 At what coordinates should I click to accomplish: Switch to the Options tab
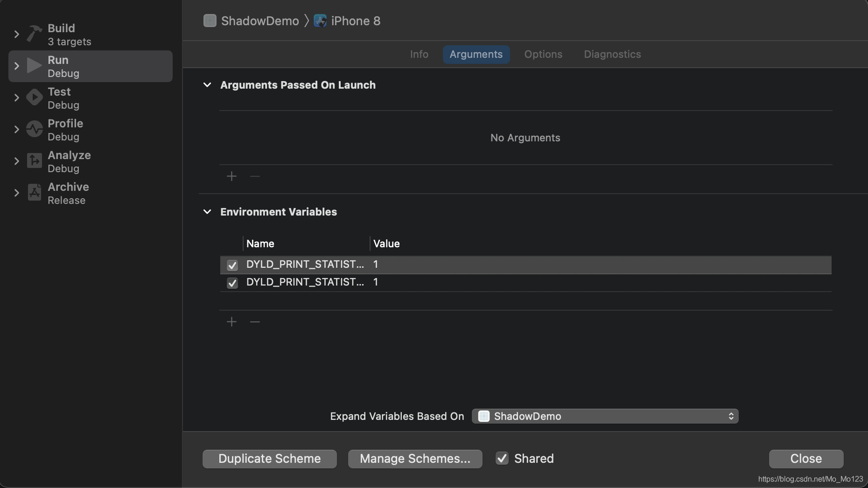(x=543, y=55)
